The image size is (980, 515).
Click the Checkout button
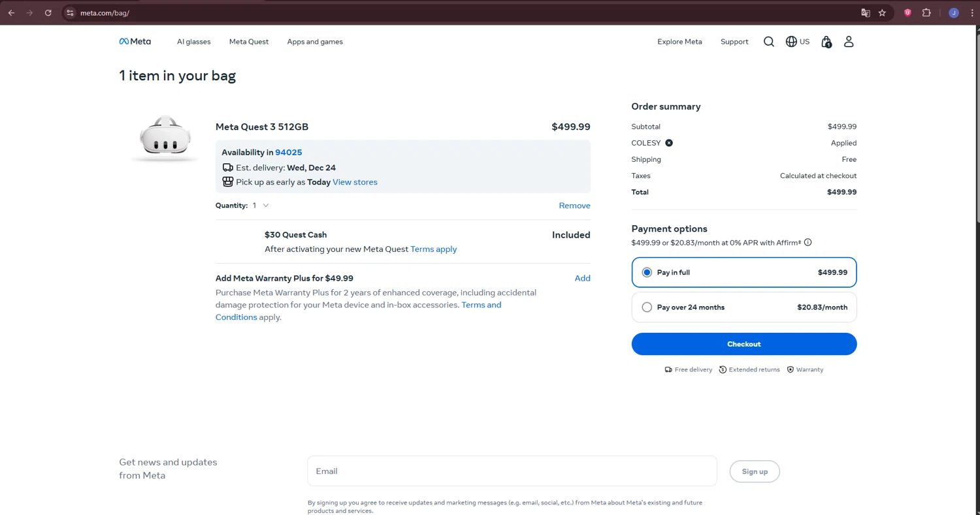pos(744,344)
